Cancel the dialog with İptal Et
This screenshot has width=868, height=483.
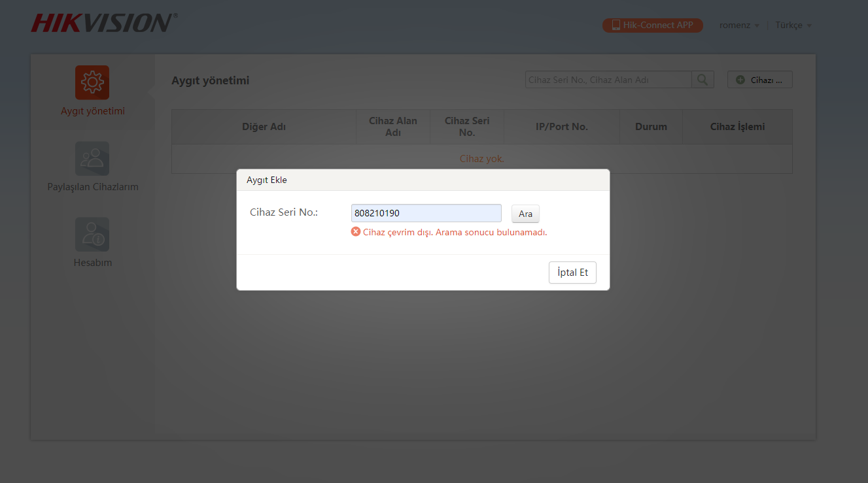point(572,273)
